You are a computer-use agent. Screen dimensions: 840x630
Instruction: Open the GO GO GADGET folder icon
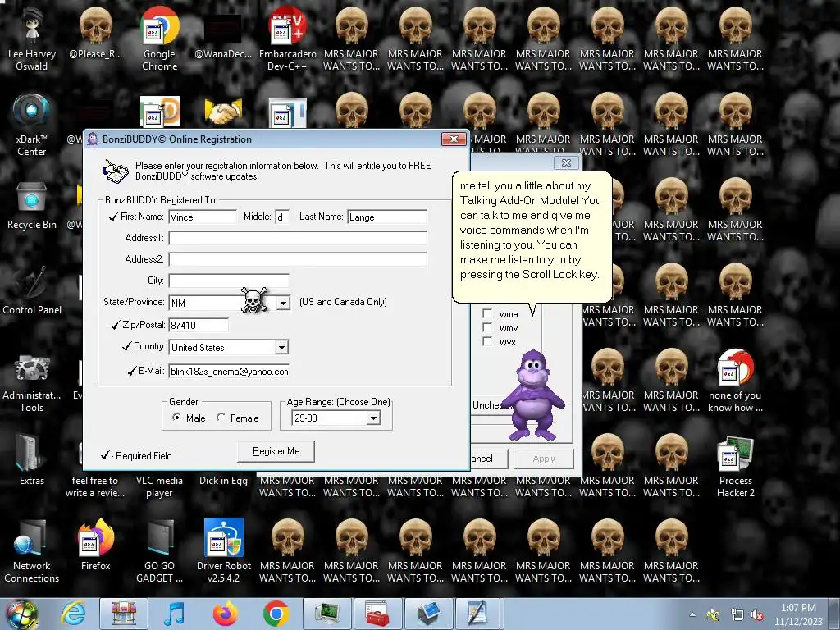159,550
